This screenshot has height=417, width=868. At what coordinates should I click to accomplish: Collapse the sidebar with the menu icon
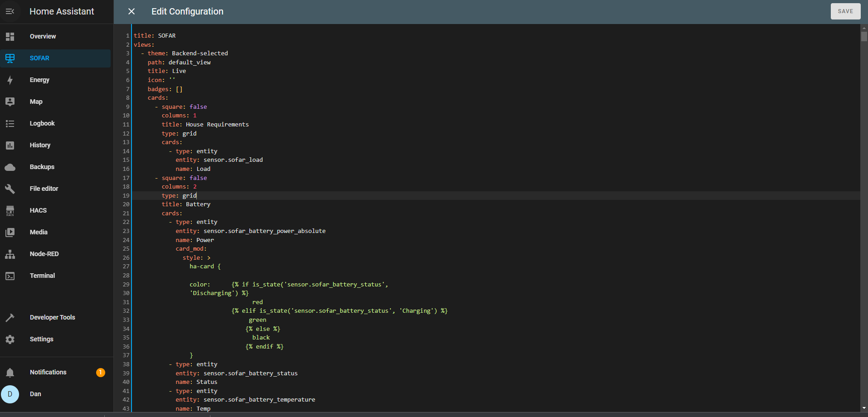[x=10, y=11]
